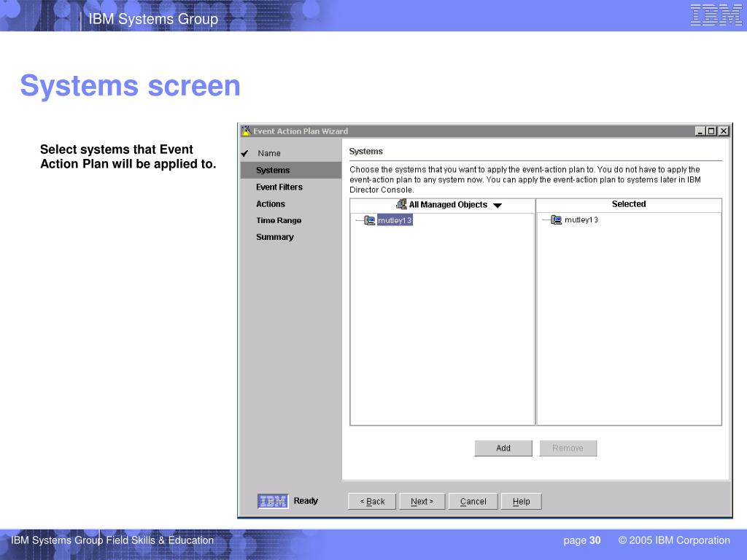Click the checkmark beside the Name step
The width and height of the screenshot is (747, 560).
pos(245,153)
